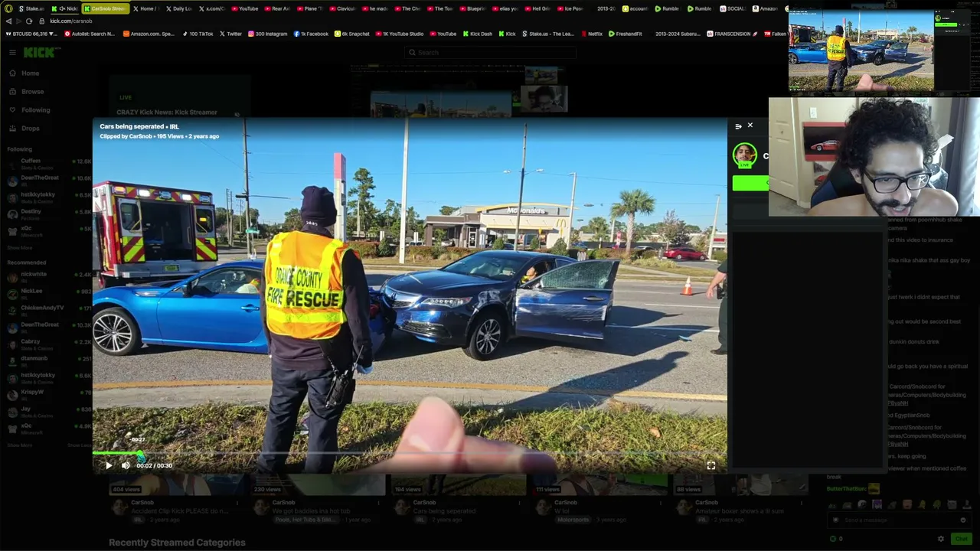
Task: Open Browse in sidebar
Action: pyautogui.click(x=32, y=92)
